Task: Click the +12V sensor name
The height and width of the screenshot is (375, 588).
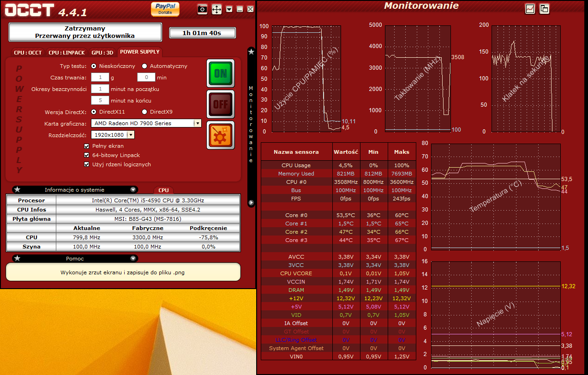Action: tap(296, 298)
